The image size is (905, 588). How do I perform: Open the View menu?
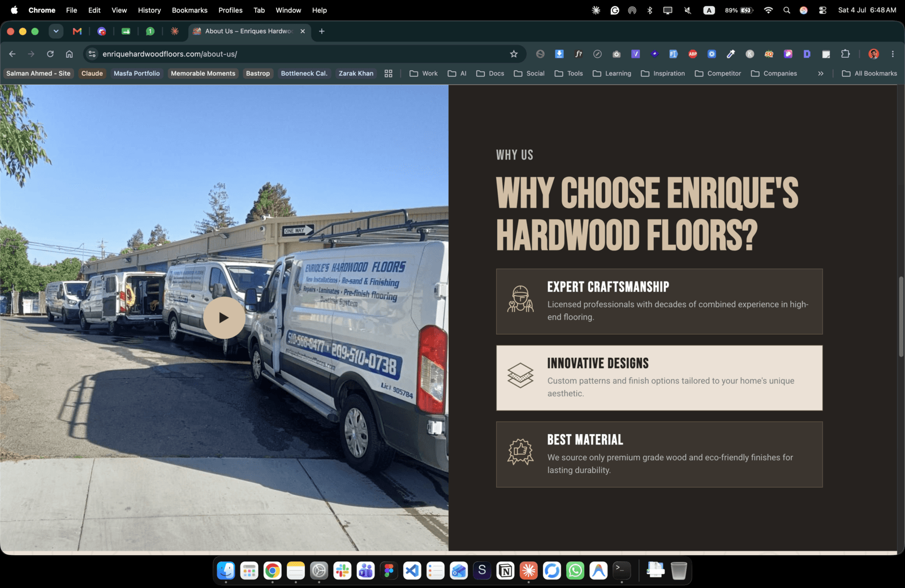click(119, 10)
